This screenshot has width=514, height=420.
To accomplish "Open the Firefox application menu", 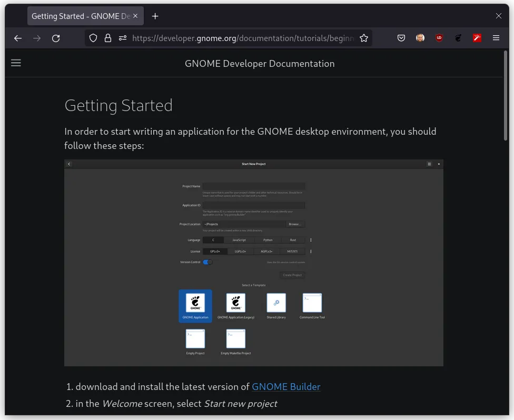I will click(496, 38).
